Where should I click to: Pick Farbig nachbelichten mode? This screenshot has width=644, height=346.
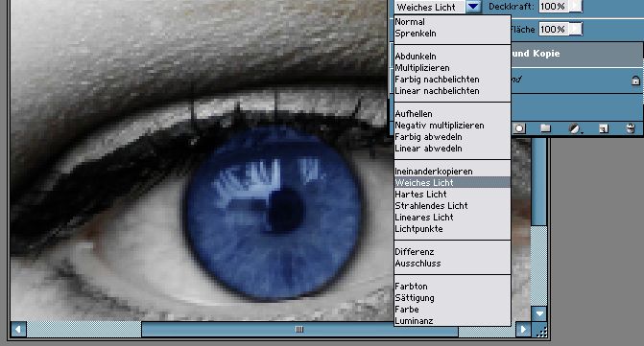click(452, 80)
